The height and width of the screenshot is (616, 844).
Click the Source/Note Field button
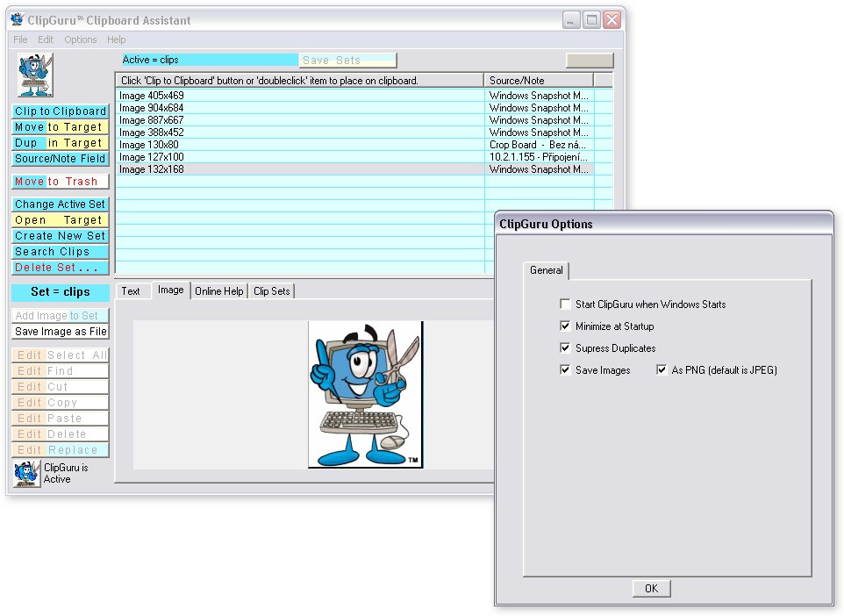click(x=61, y=158)
